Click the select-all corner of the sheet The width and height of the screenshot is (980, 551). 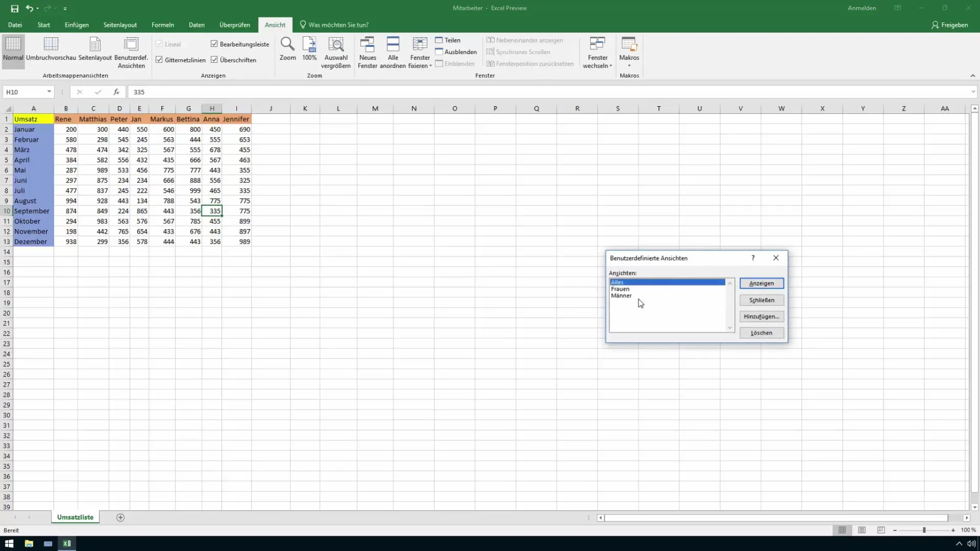coord(8,109)
